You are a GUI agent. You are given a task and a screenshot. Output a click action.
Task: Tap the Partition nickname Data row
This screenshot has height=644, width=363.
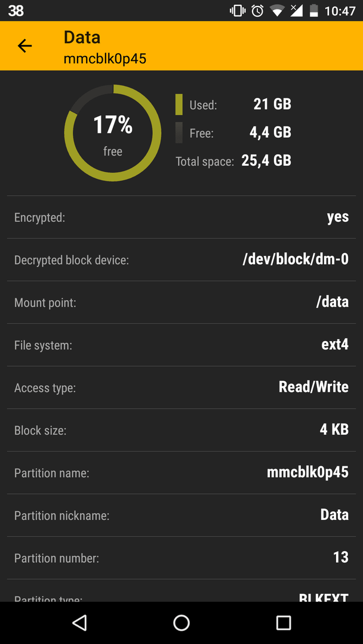[181, 515]
